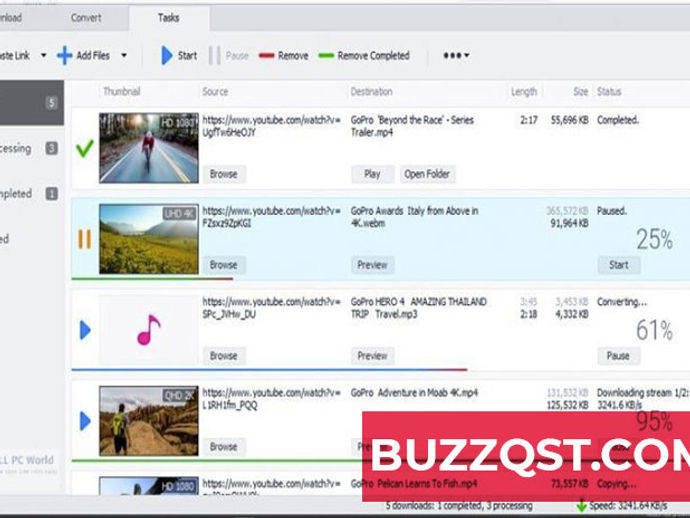Viewport: 690px width, 518px height.
Task: Click the orange pause icon on Italy from Above row
Action: click(x=84, y=239)
